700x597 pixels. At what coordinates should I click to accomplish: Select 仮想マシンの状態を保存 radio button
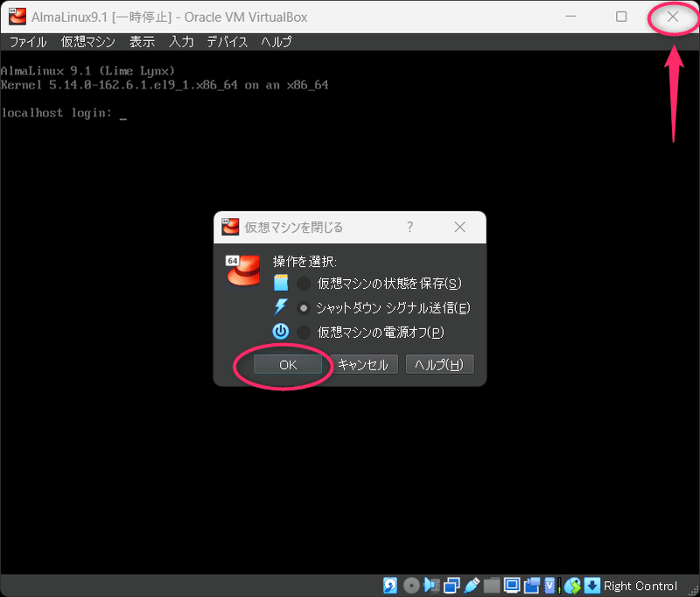tap(304, 283)
